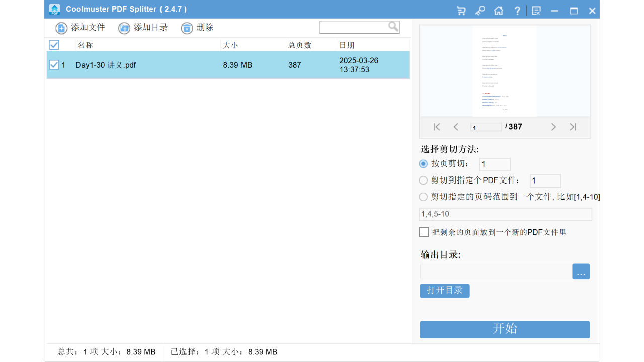Click the preview page number field
The width and height of the screenshot is (644, 362).
pos(486,127)
